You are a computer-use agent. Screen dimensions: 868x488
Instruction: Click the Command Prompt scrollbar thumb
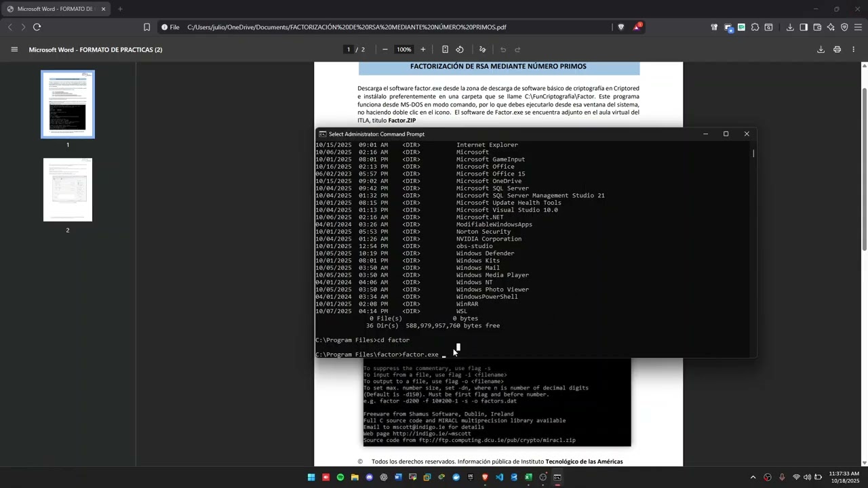pos(753,153)
